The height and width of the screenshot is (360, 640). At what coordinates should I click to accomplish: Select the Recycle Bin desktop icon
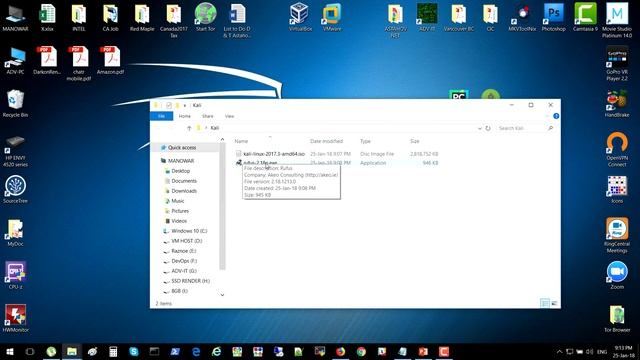click(x=15, y=104)
